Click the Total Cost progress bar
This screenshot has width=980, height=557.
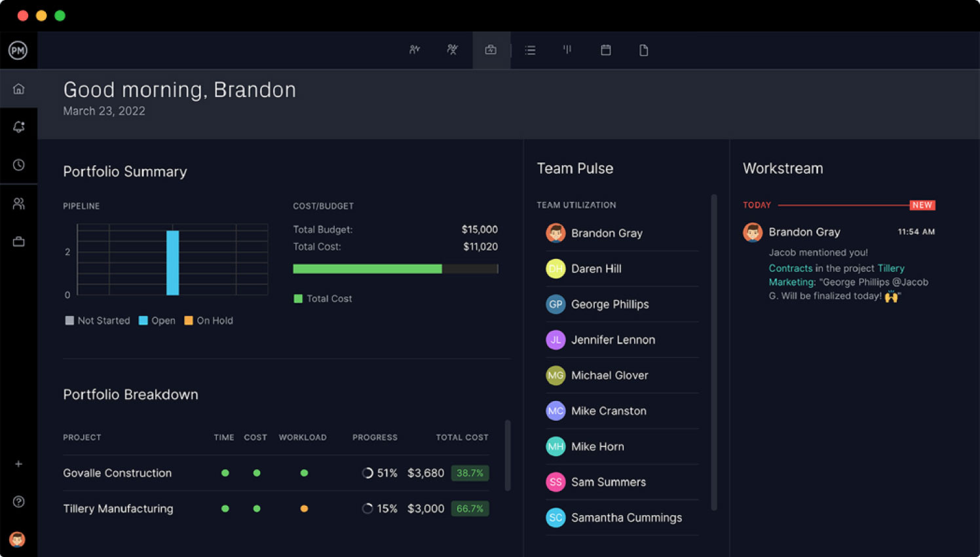[396, 269]
